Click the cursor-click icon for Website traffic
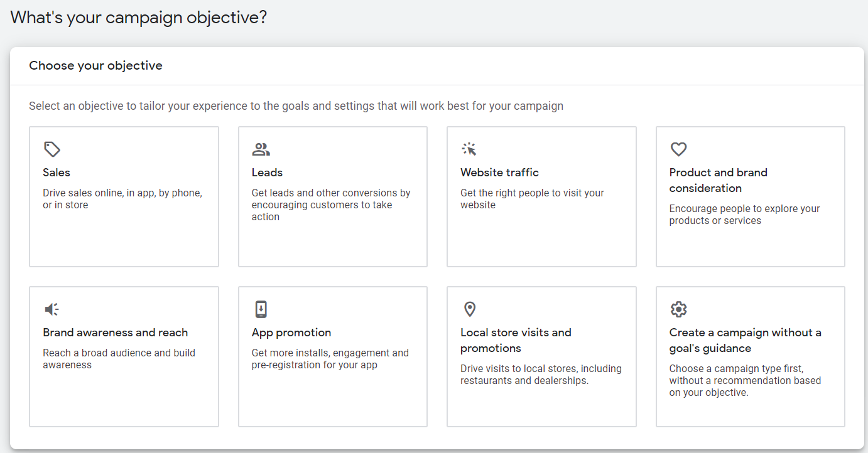868x453 pixels. 469,149
